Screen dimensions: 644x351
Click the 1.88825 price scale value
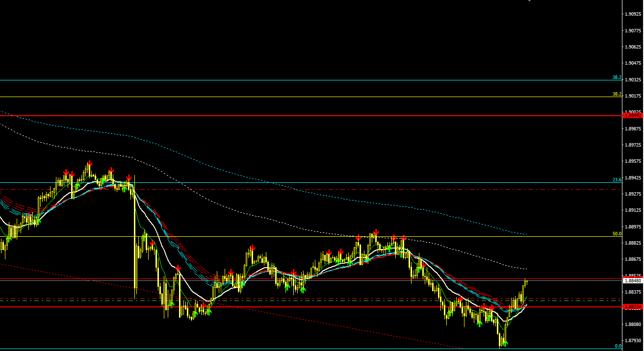[x=633, y=243]
